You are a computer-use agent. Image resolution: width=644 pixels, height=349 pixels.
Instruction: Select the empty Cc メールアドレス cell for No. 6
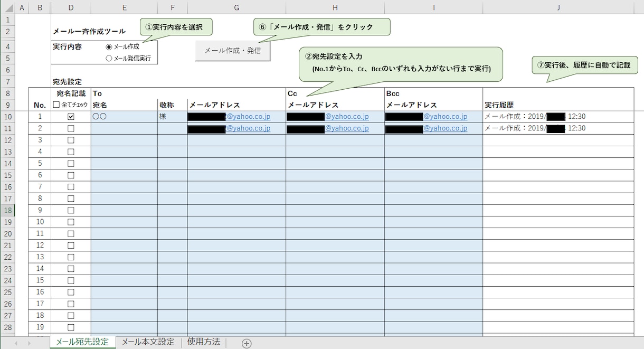click(x=335, y=175)
